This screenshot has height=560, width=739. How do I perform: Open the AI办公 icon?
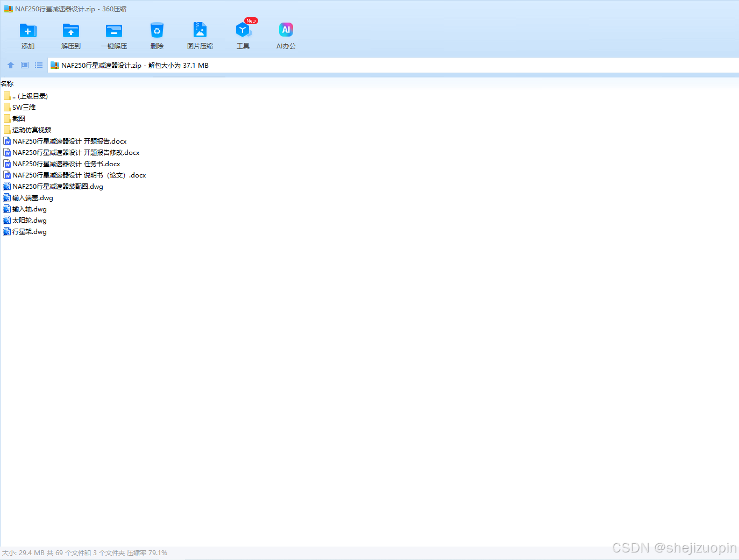[x=286, y=30]
